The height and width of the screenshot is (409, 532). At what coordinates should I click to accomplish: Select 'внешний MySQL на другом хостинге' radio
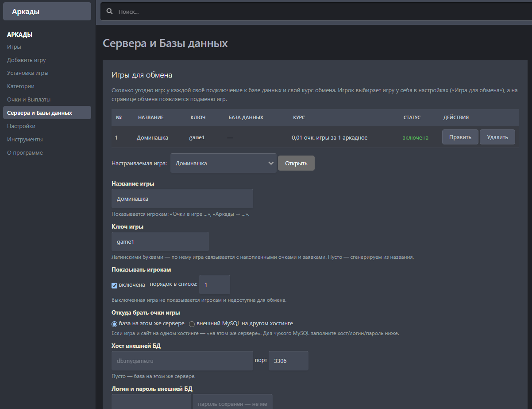[x=192, y=324]
